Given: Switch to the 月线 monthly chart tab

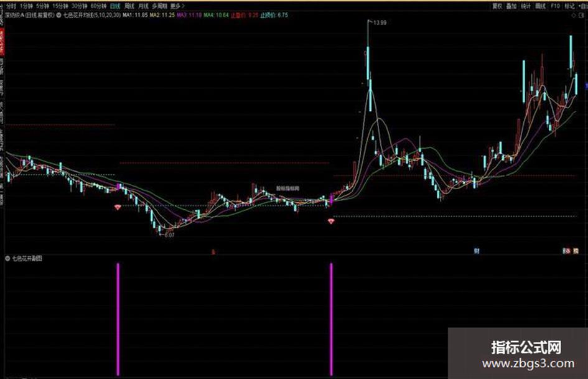Looking at the screenshot, I should coord(143,6).
